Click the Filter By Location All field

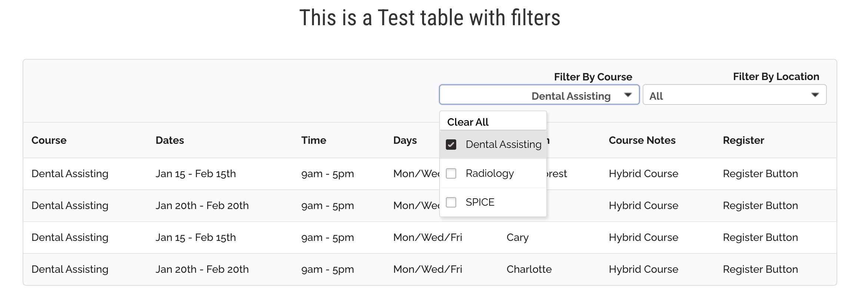pos(726,95)
